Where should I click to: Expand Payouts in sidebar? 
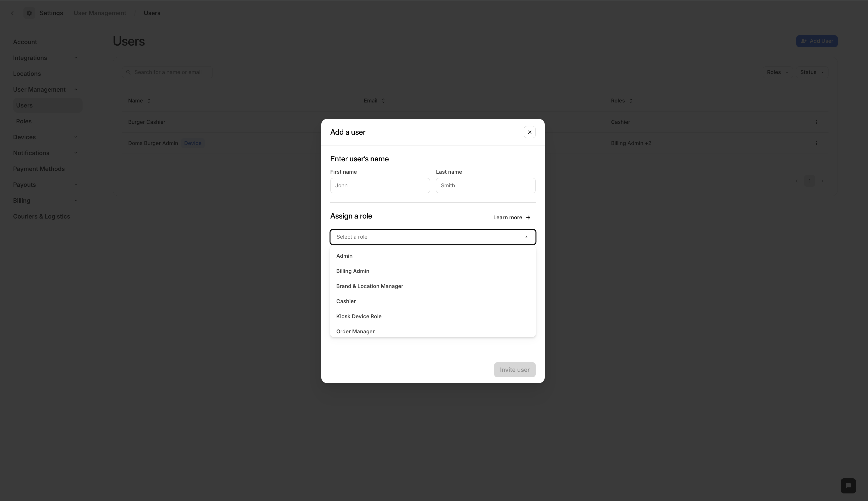tap(76, 185)
